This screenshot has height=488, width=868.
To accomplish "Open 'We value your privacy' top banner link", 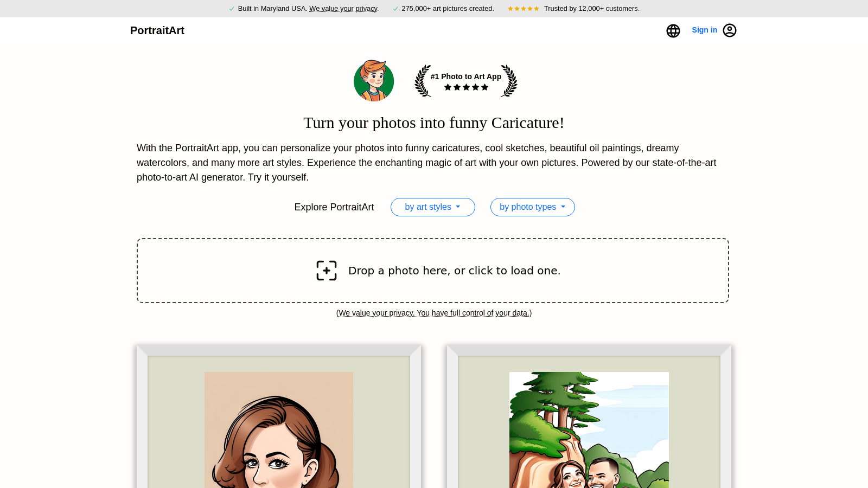I will (x=343, y=9).
